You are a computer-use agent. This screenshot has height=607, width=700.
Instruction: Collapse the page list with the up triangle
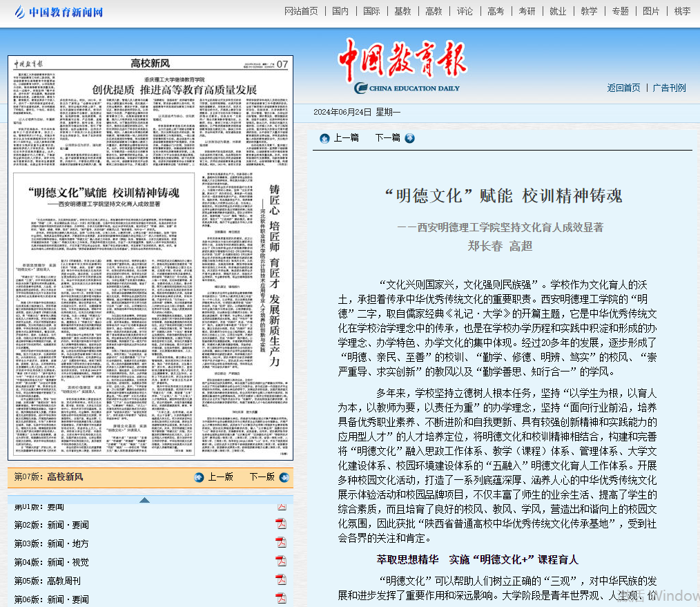[144, 500]
